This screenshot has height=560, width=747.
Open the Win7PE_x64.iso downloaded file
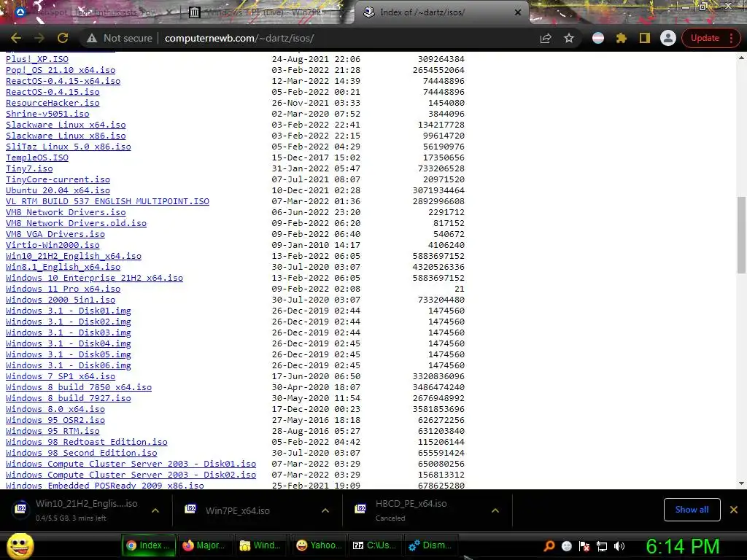point(238,510)
